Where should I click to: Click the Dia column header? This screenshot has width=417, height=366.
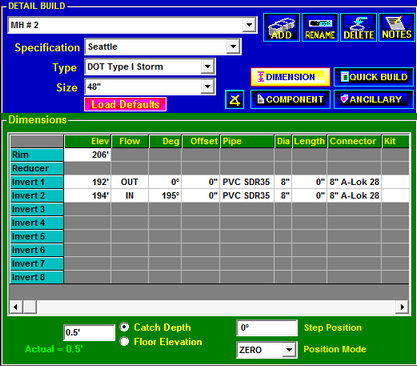click(283, 141)
